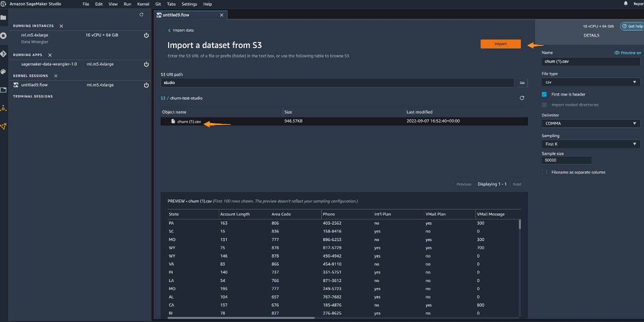Power off the ml.m5.4xlarge Data Wrangler instance

146,35
